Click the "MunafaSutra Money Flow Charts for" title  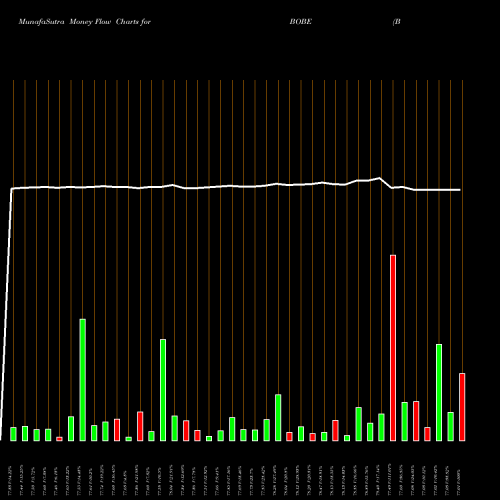click(85, 22)
